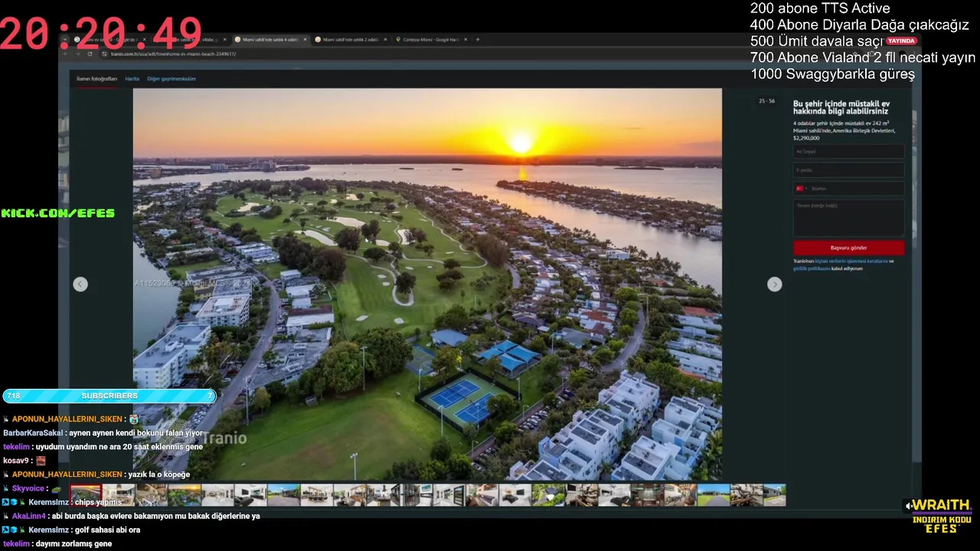
Task: Click chat message 'golf sahası abi ora'
Action: click(x=107, y=530)
